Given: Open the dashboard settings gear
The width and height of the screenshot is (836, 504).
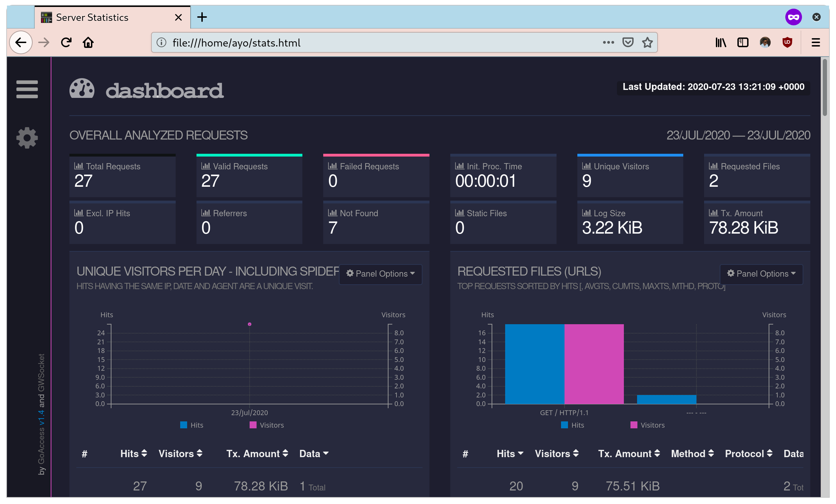Looking at the screenshot, I should pos(27,138).
